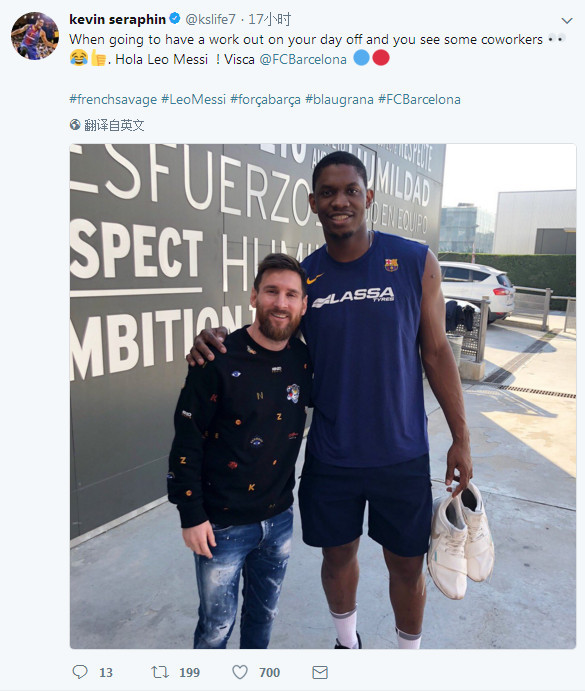Open the 17小时 timestamp link
Screen dimensions: 585x691
[x=269, y=19]
